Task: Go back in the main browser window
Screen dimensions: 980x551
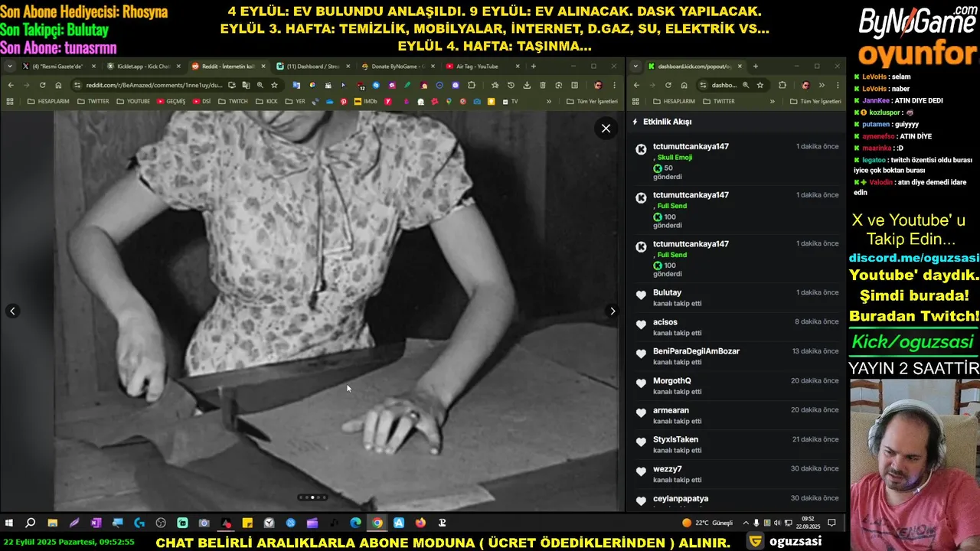Action: click(x=11, y=85)
